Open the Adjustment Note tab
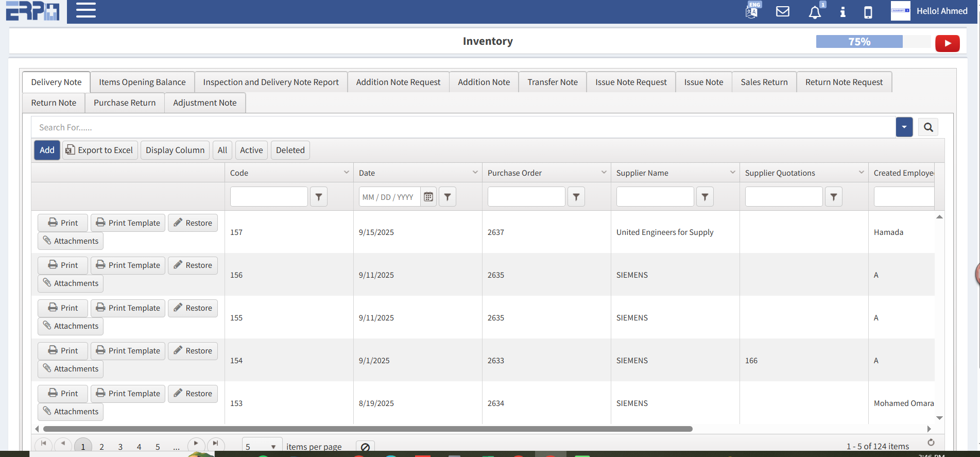This screenshot has height=457, width=980. tap(204, 103)
